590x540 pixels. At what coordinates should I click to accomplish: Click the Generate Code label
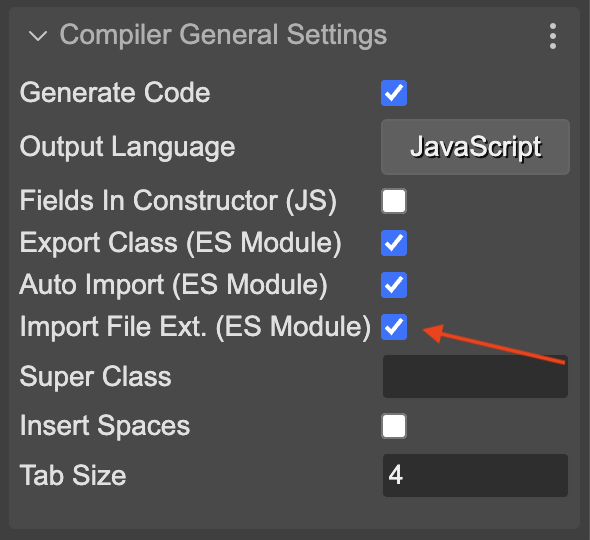[x=115, y=93]
